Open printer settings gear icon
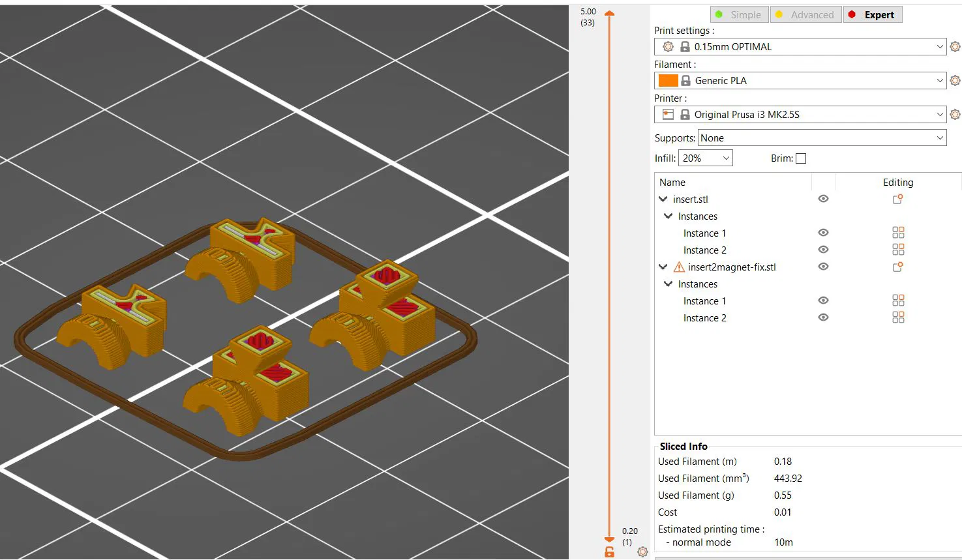This screenshot has height=560, width=962. [955, 114]
